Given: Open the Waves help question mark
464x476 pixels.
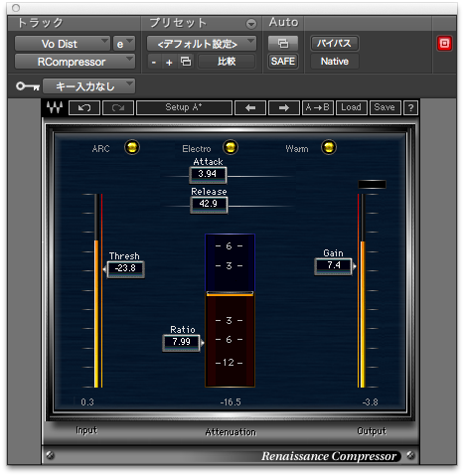Looking at the screenshot, I should pos(410,107).
